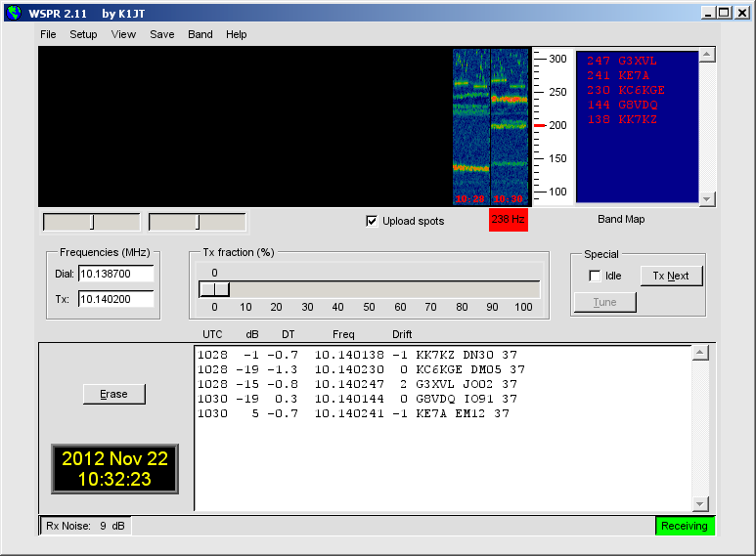
Task: Click decode row KC6KGE DM05
Action: [x=361, y=369]
